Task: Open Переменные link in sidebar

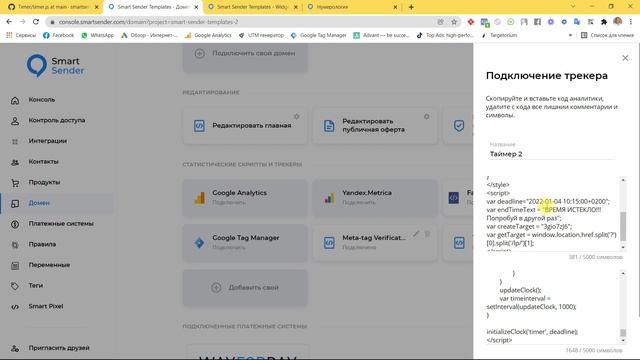Action: coord(49,265)
